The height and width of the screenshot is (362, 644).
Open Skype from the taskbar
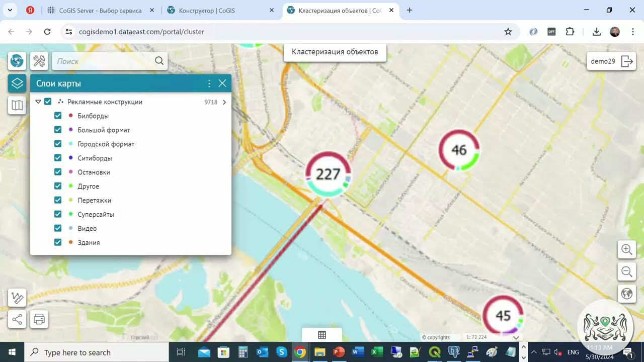[x=281, y=352]
